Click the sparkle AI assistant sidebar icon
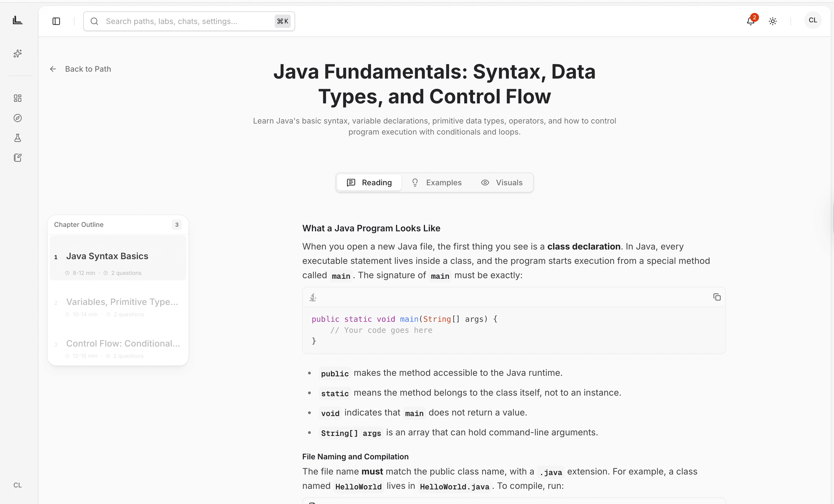 click(x=18, y=53)
